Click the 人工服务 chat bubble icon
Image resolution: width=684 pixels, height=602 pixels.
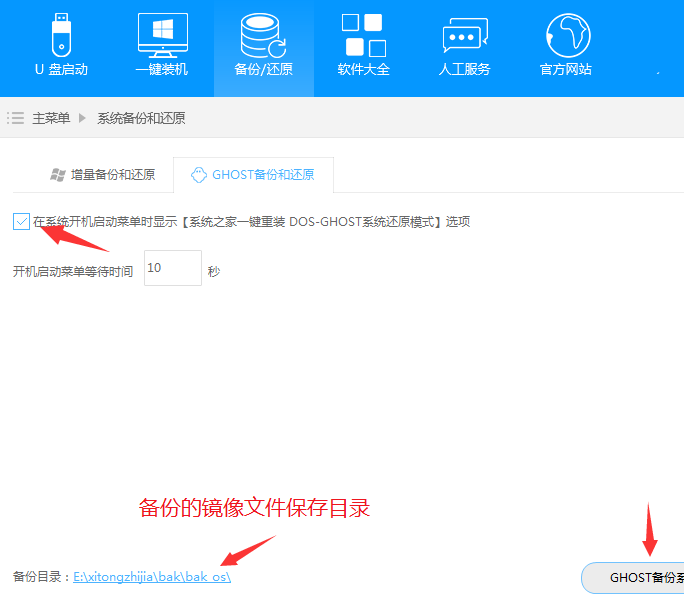(x=465, y=35)
